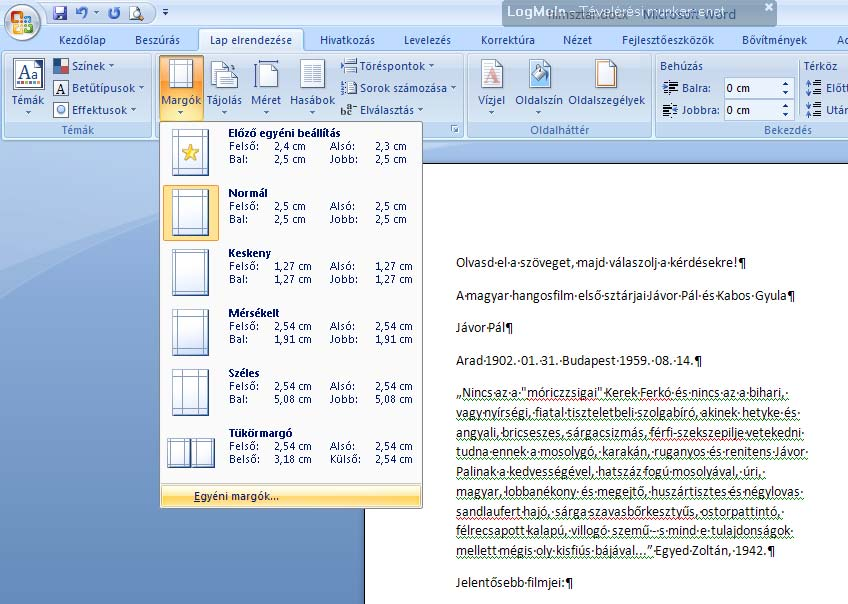Open the quick access toolbar customize arrow

(165, 12)
